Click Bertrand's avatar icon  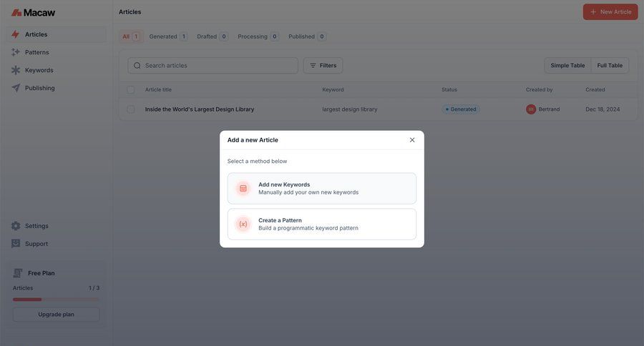(531, 109)
